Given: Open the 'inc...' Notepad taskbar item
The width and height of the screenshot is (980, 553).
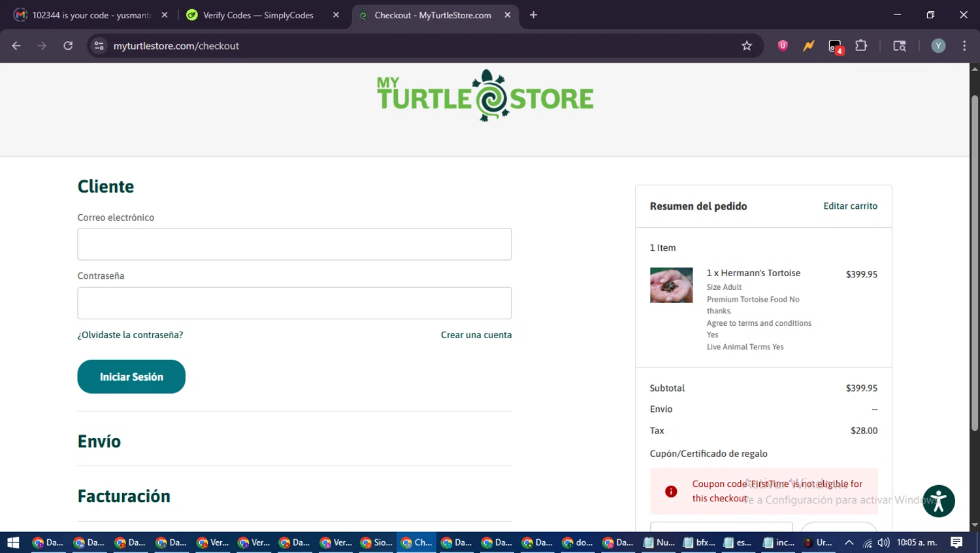Looking at the screenshot, I should (x=779, y=543).
